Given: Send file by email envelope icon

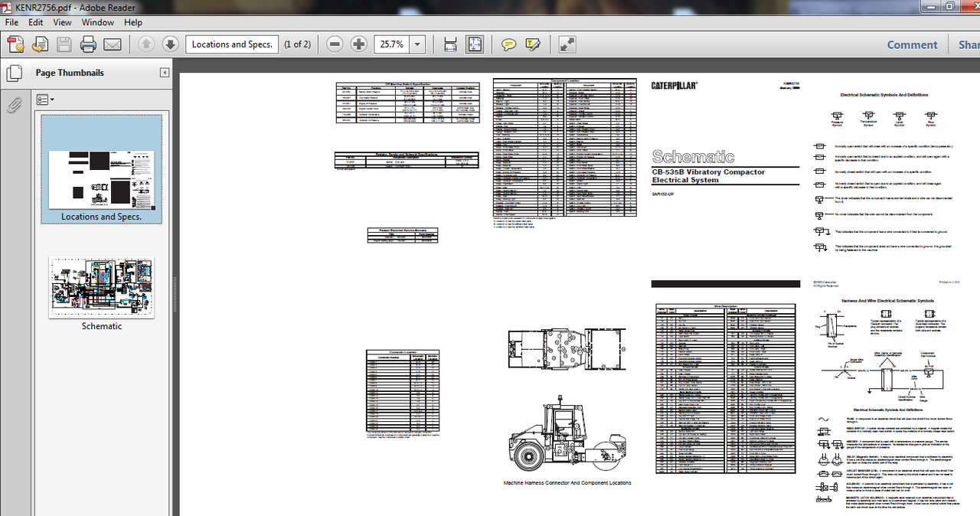Looking at the screenshot, I should [113, 44].
